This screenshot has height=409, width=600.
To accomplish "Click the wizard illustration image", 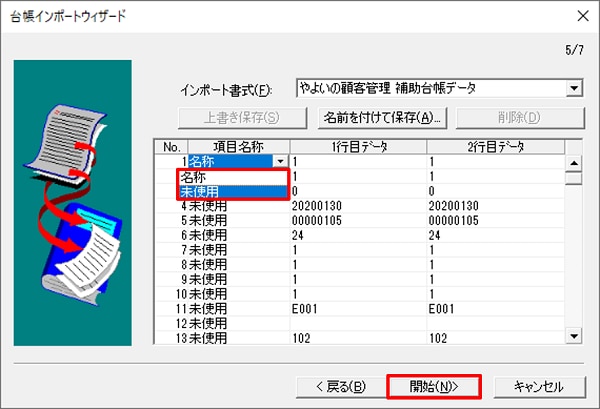I will click(x=73, y=203).
